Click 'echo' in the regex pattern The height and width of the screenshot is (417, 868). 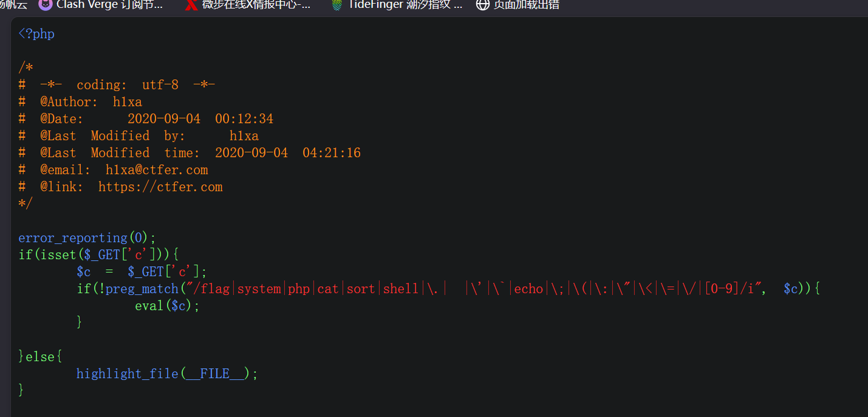528,289
